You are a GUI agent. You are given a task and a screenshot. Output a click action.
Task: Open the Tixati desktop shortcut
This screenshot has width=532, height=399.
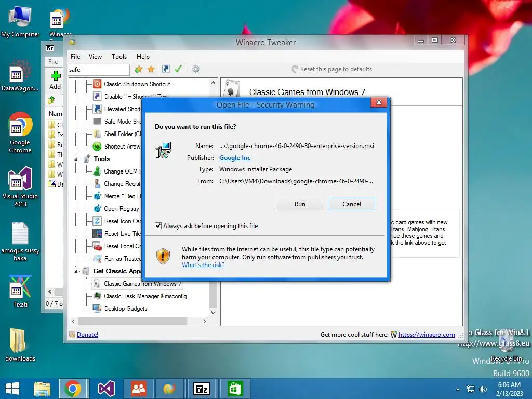click(20, 291)
